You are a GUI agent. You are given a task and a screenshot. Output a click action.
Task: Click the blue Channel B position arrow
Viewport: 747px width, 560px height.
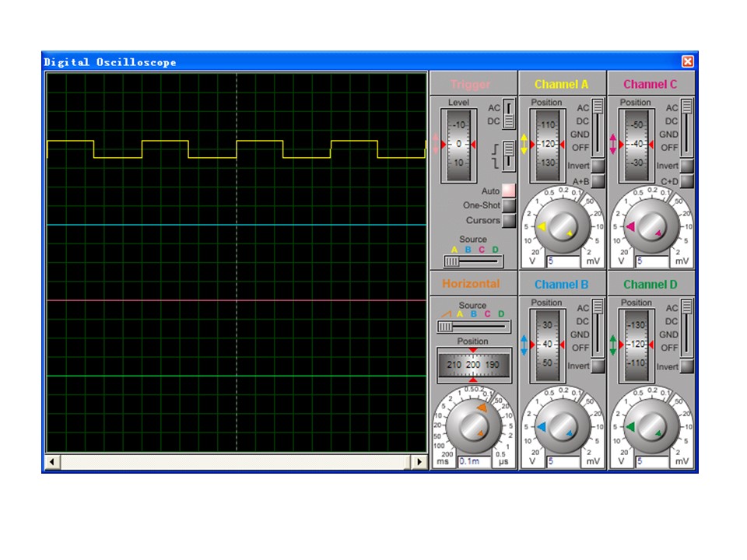524,345
